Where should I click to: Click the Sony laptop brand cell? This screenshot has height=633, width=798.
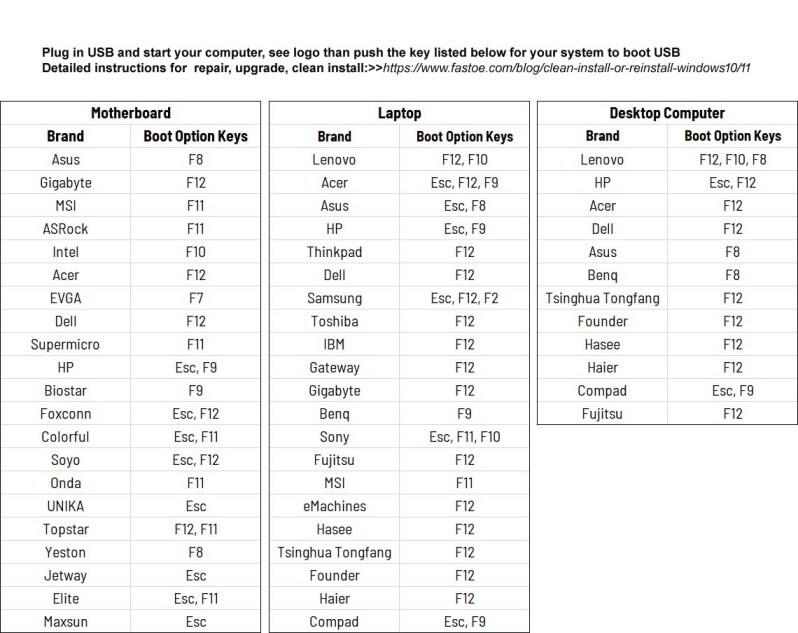[x=335, y=437]
